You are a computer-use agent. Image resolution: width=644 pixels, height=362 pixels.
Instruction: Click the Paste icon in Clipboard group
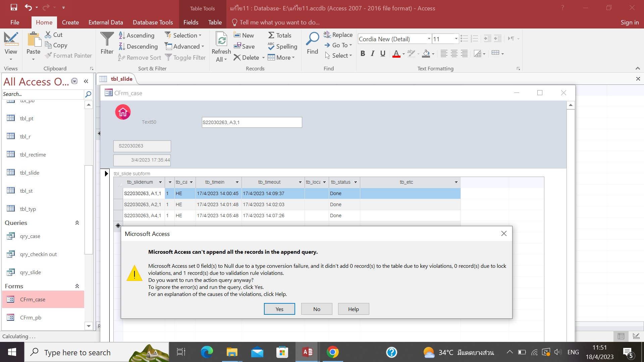point(33,39)
